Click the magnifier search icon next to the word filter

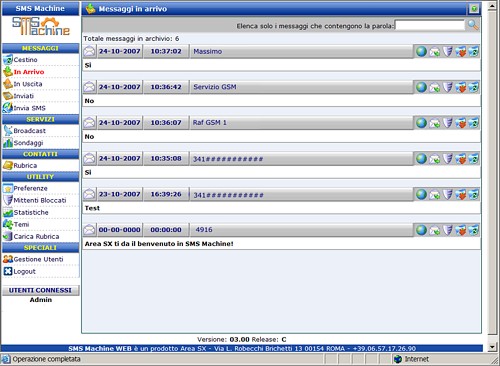click(x=473, y=25)
